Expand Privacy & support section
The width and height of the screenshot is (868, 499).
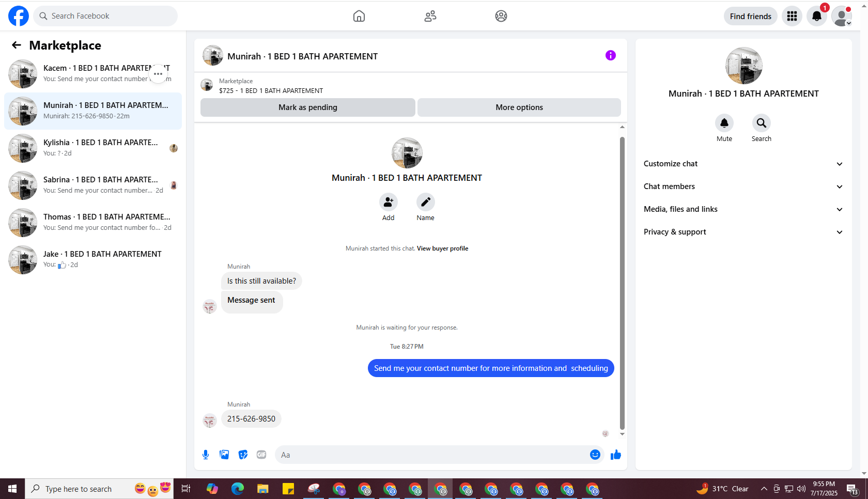tap(743, 232)
